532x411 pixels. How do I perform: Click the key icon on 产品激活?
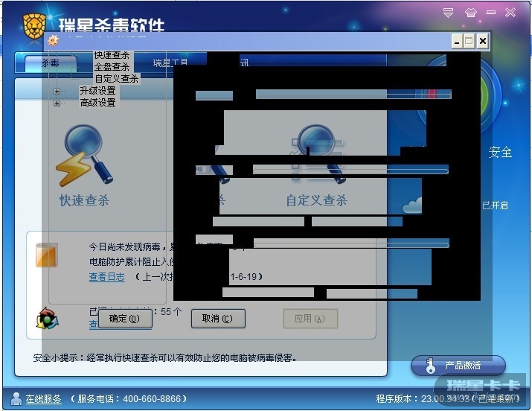[x=430, y=366]
